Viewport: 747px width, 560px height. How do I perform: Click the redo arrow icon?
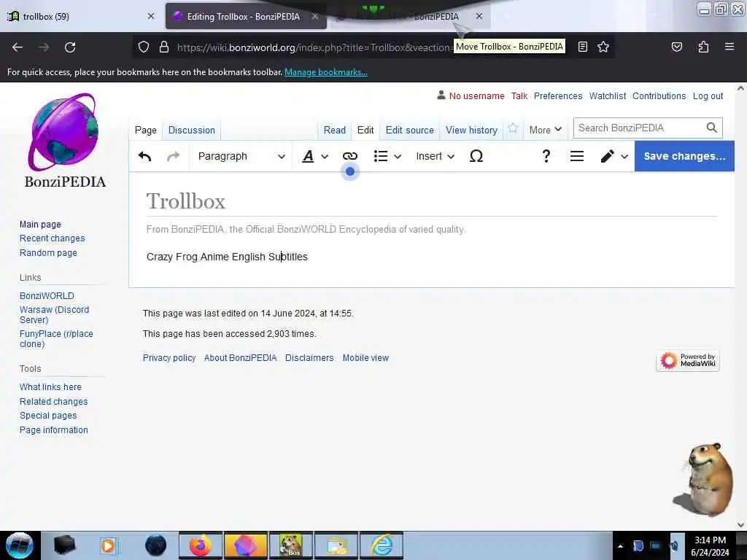coord(174,156)
